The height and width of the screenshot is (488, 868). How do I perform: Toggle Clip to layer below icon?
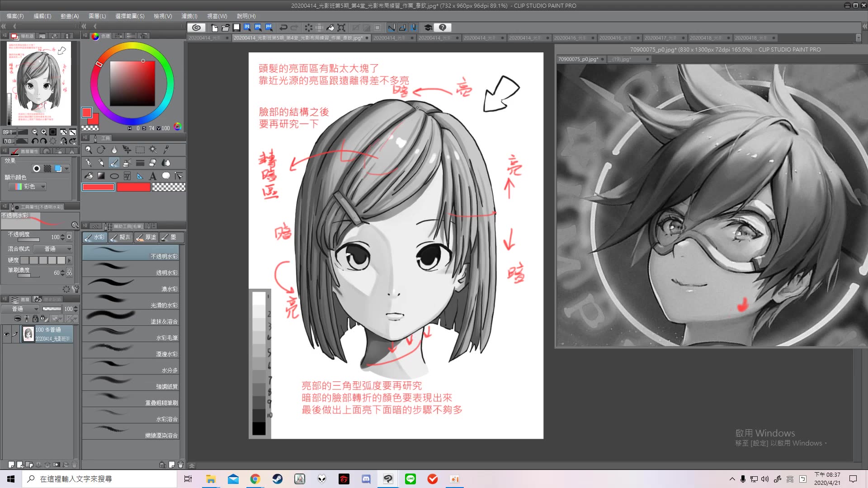point(17,319)
